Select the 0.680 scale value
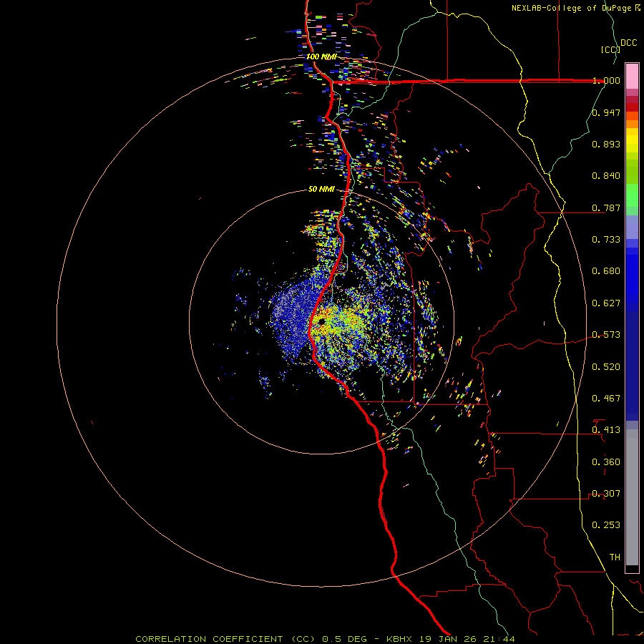Screen dimensions: 644x644 click(606, 271)
